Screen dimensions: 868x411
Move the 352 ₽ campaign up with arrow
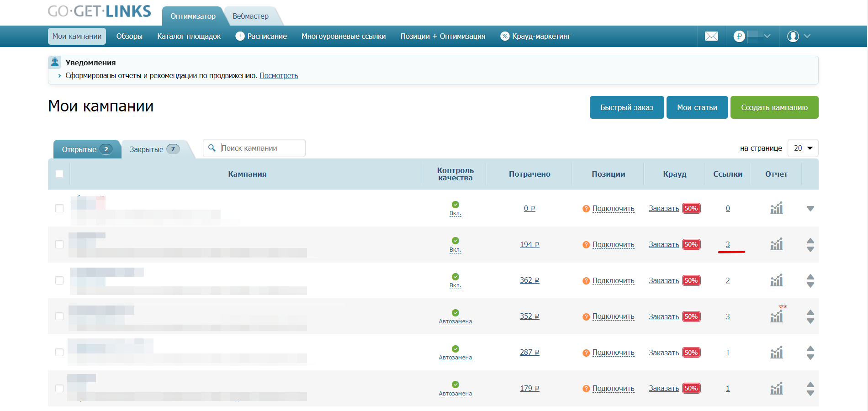tap(810, 312)
